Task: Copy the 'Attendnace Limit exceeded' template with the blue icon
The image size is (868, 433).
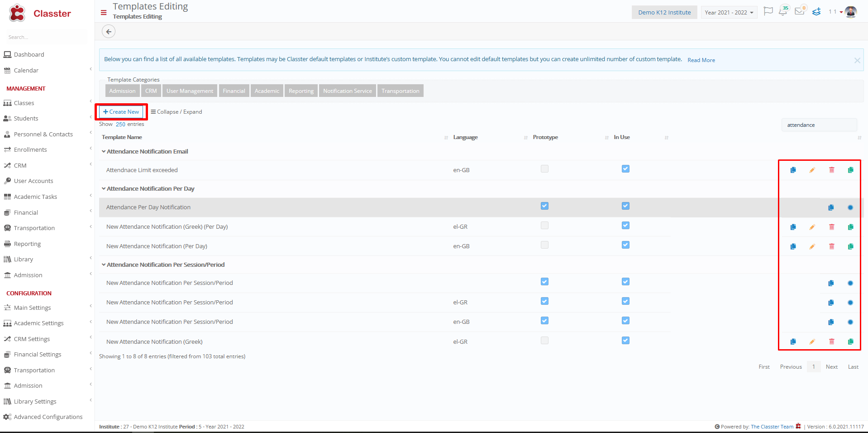Action: (793, 170)
